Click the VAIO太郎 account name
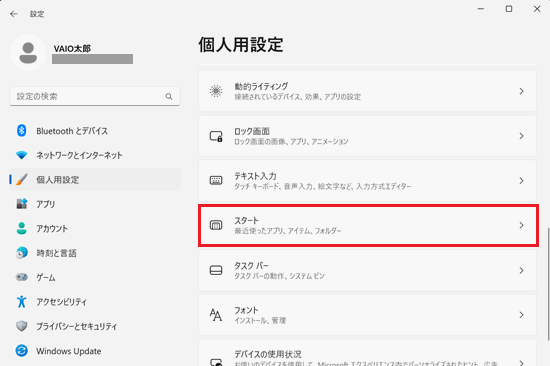The width and height of the screenshot is (550, 366). 72,48
